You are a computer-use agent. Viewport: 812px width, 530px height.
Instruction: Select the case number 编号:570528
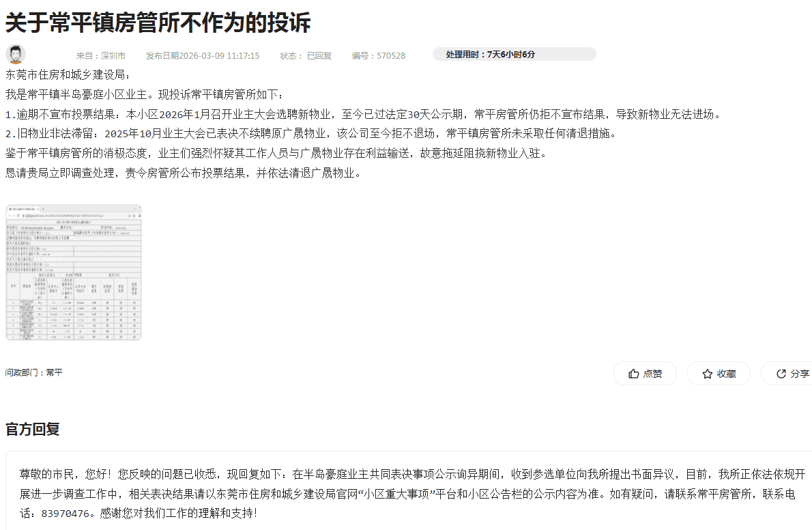click(379, 56)
